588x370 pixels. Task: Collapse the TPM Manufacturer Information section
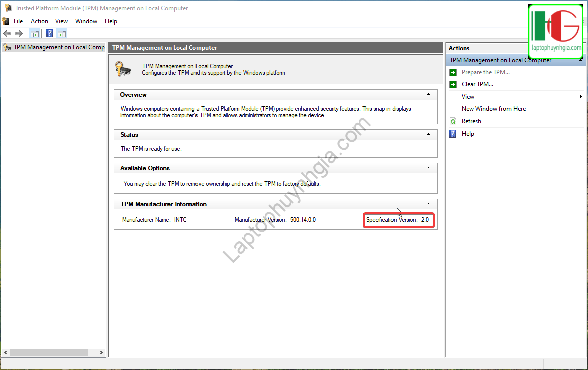pos(428,204)
